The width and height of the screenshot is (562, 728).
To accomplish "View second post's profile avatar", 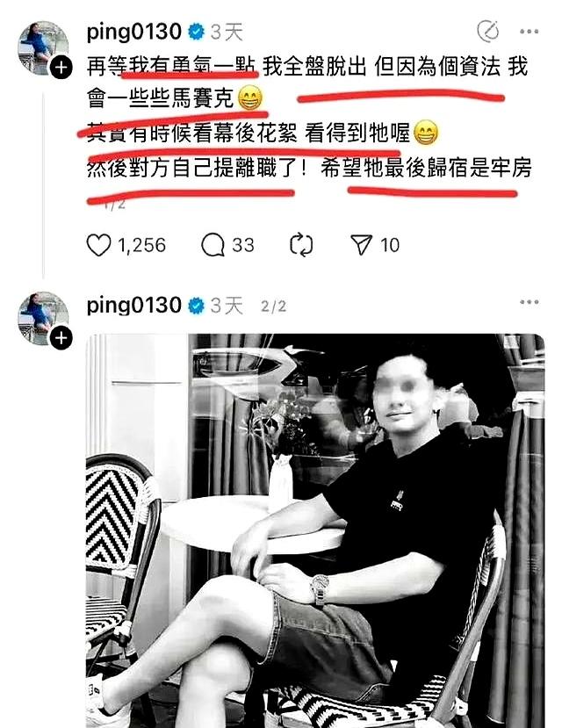I will pos(43,318).
